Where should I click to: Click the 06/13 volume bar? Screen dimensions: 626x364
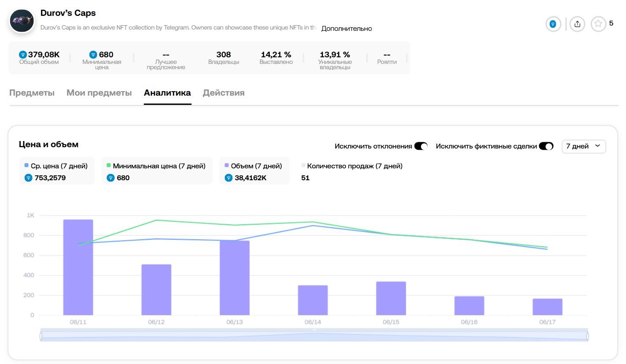click(x=235, y=278)
